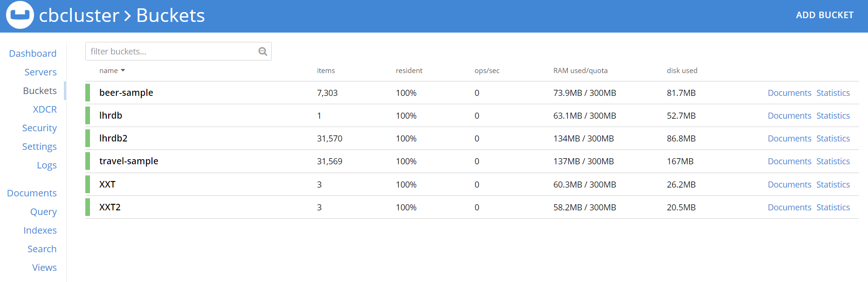Screen dimensions: 868x282
Task: Expand the XXT bucket row name
Action: click(107, 184)
